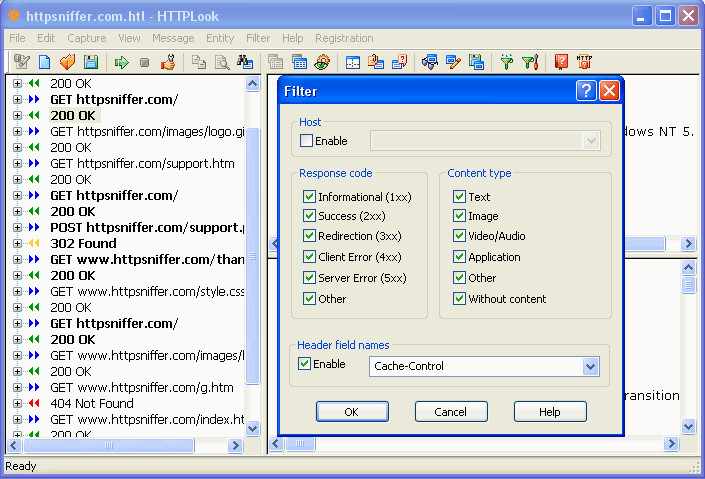The image size is (705, 479).
Task: Click the blue window with down arrow icon
Action: [430, 62]
